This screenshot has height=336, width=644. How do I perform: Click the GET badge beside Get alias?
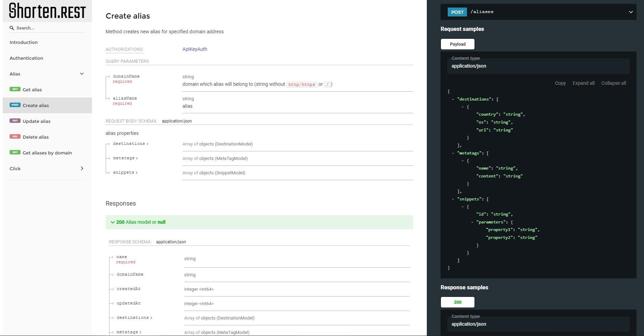[15, 89]
